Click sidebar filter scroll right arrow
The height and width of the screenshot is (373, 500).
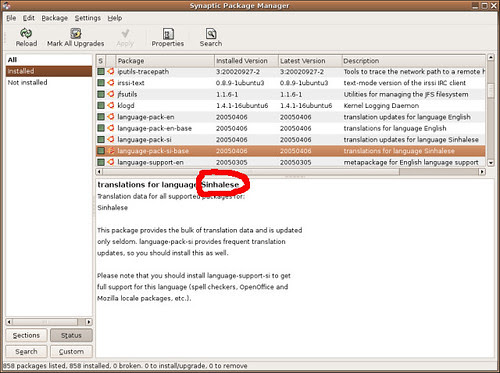point(89,322)
